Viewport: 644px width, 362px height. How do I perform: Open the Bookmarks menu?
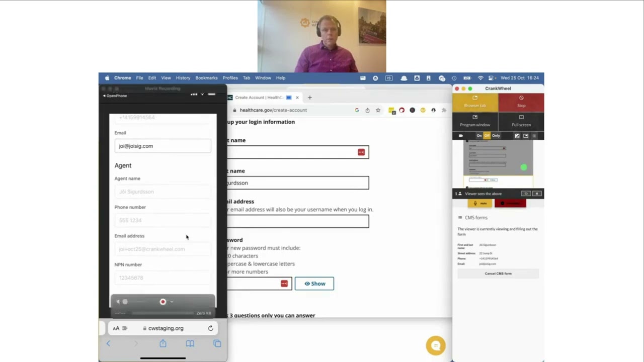[206, 78]
